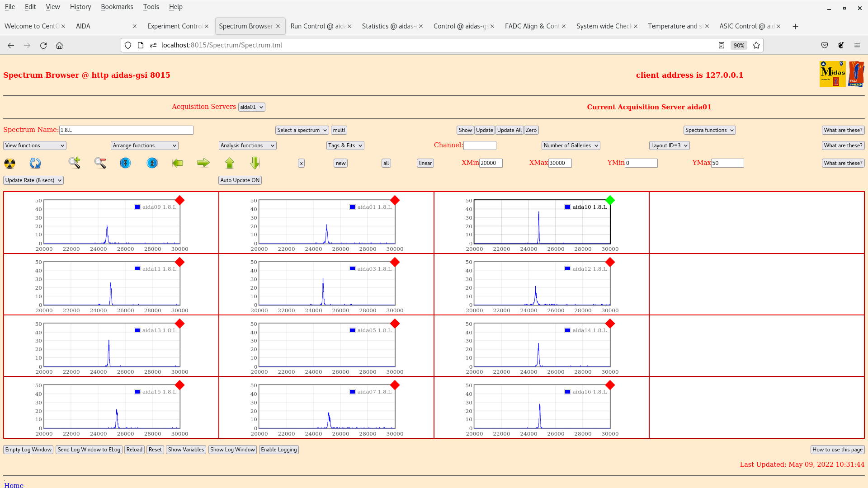Click the blue circle down-arrow icon
868x488 pixels.
tap(125, 163)
